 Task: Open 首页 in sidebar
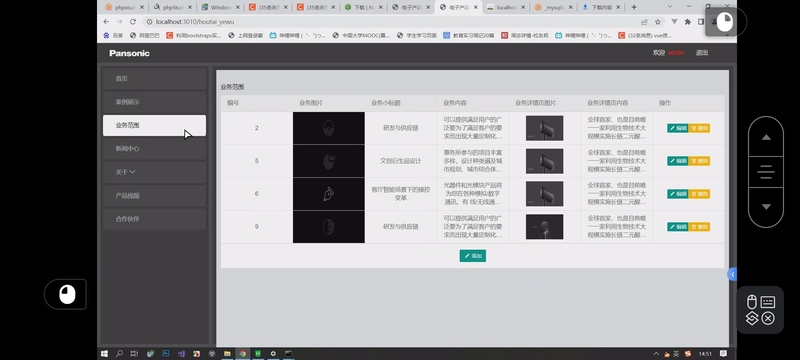click(x=155, y=79)
